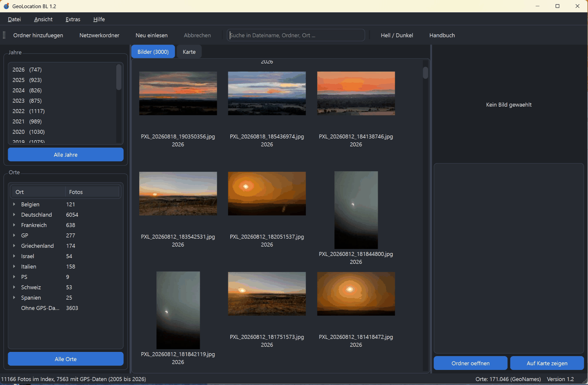Expand the Italien tree node
This screenshot has height=385, width=588.
14,267
